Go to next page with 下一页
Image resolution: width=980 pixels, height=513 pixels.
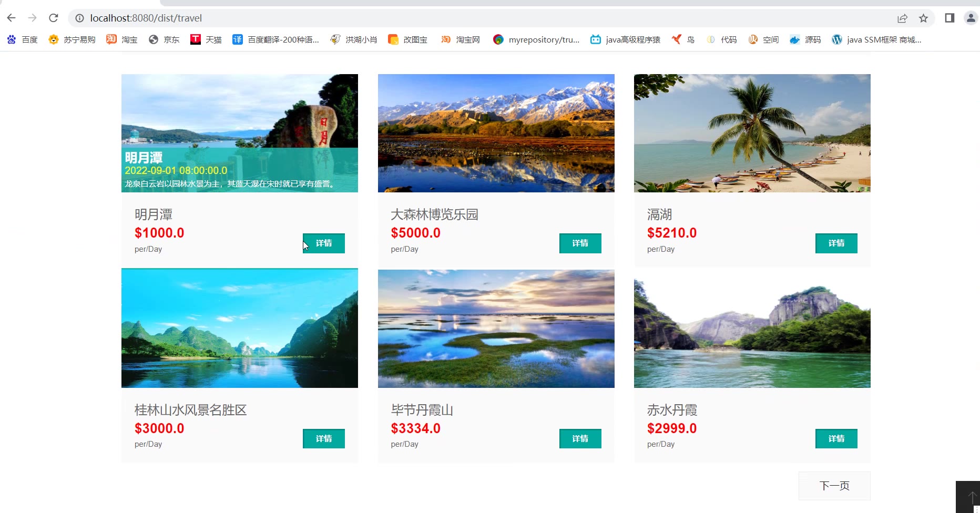[x=834, y=486]
